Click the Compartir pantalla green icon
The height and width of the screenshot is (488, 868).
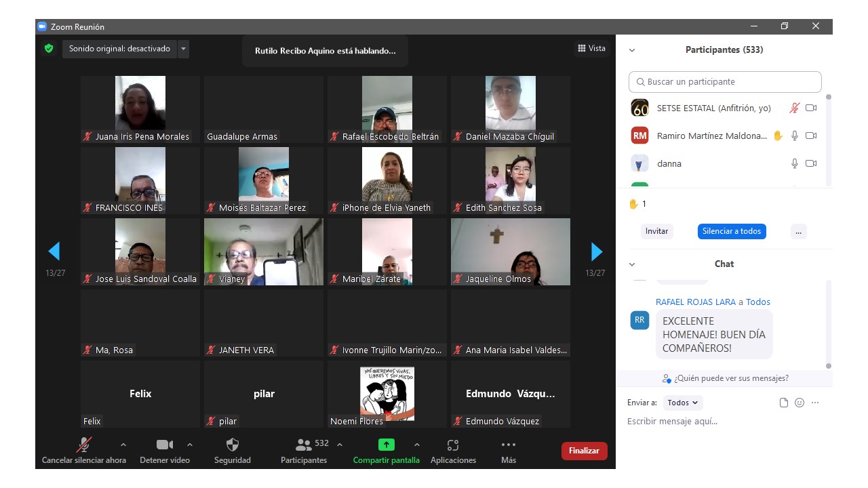[x=386, y=445]
